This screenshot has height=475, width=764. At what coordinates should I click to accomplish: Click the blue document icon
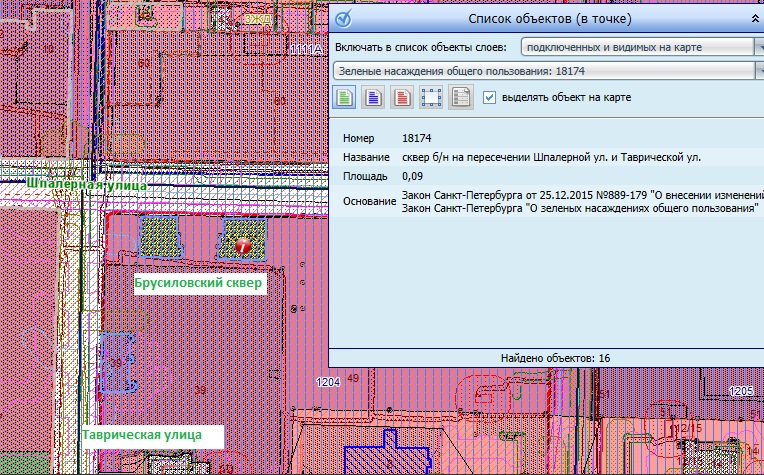click(373, 97)
